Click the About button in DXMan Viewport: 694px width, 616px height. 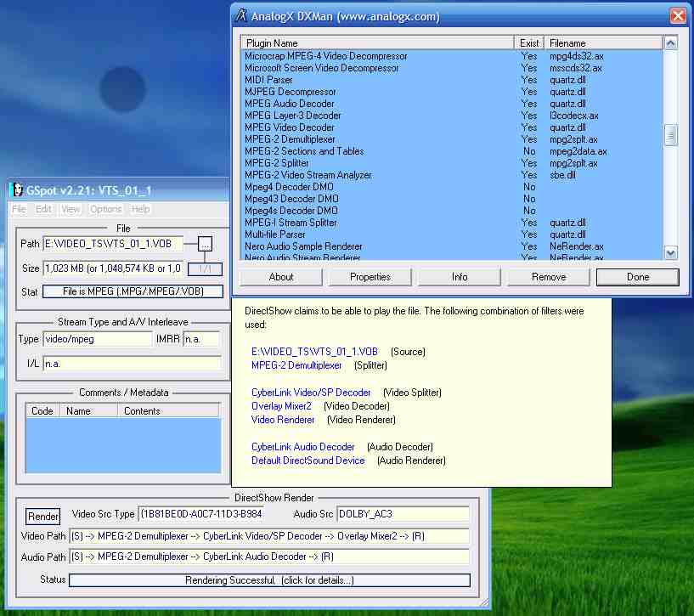point(281,277)
